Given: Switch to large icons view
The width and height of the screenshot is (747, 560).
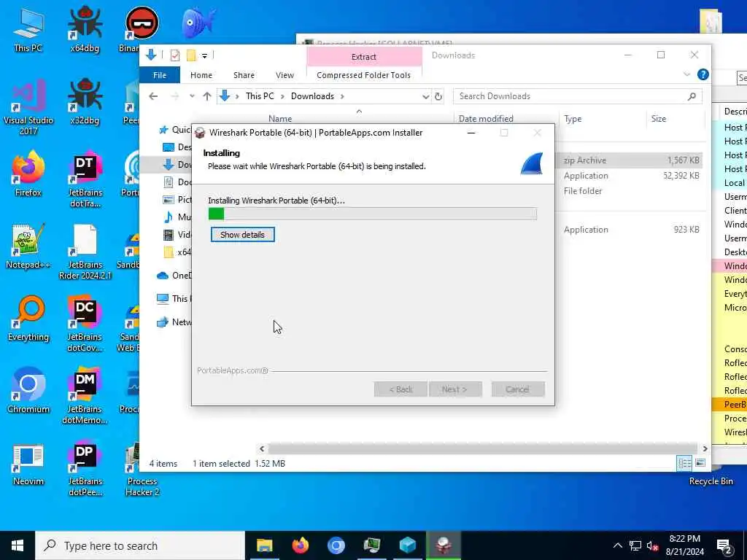Looking at the screenshot, I should click(700, 463).
